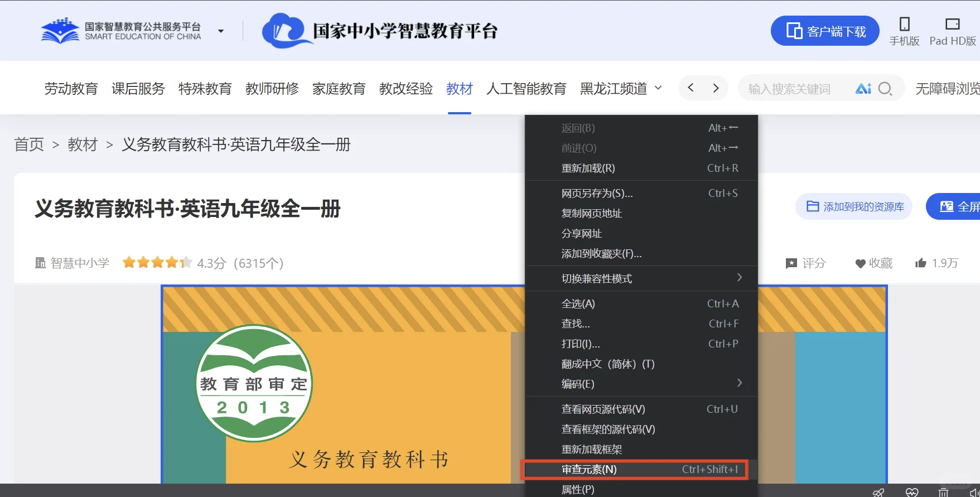
Task: Click the magnifier search icon
Action: (x=885, y=88)
